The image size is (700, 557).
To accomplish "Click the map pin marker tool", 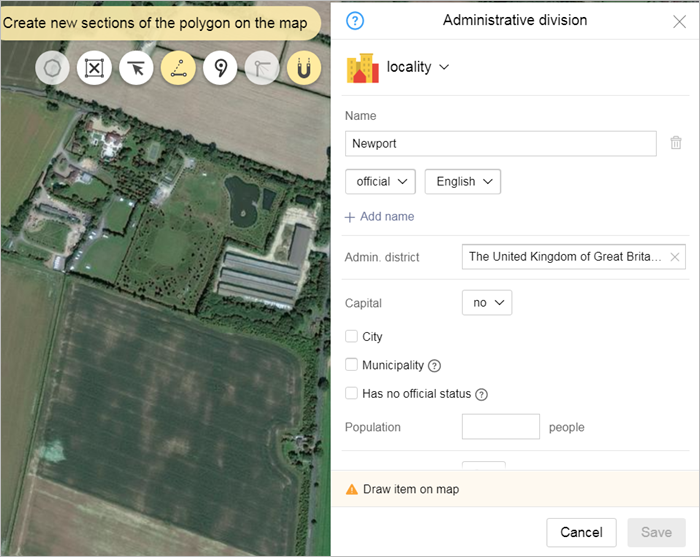I will coord(220,68).
